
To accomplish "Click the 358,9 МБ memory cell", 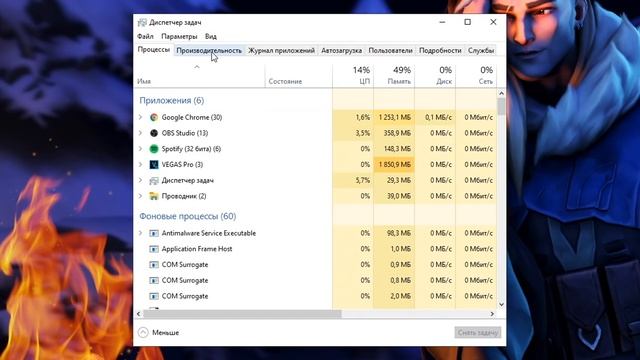I will (x=394, y=133).
